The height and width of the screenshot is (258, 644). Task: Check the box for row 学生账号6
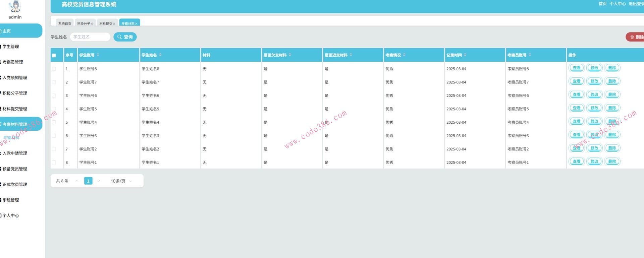54,95
